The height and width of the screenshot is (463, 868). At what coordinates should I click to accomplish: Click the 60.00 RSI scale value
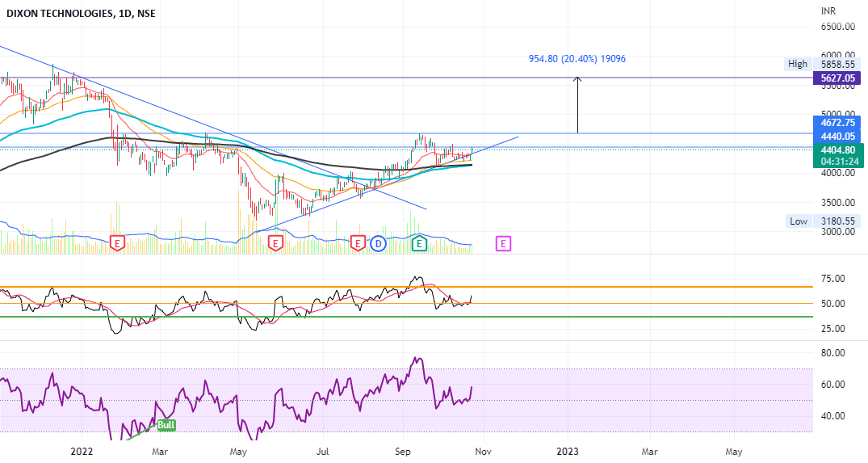(x=833, y=385)
